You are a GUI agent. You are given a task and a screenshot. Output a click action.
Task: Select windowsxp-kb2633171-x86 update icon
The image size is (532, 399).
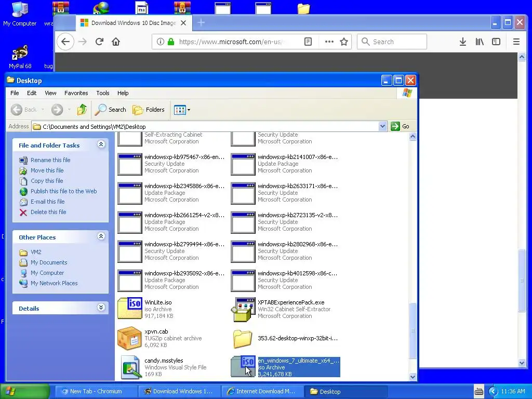click(x=243, y=193)
